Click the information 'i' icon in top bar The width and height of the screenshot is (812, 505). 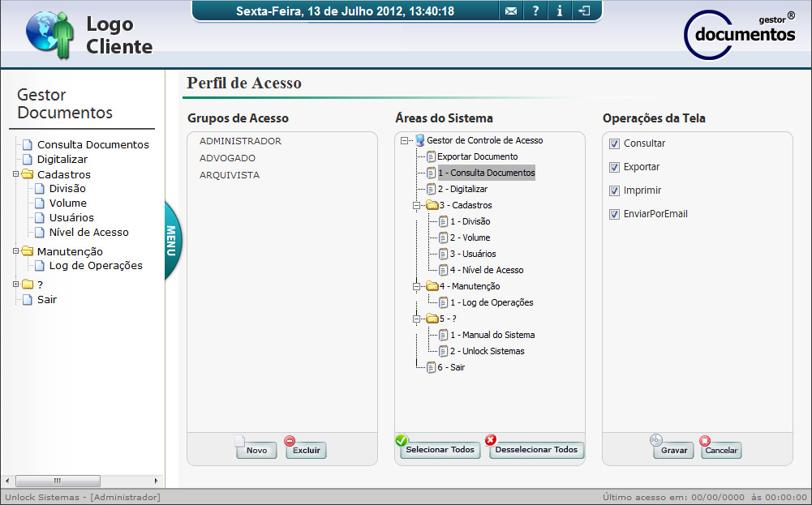(x=560, y=11)
